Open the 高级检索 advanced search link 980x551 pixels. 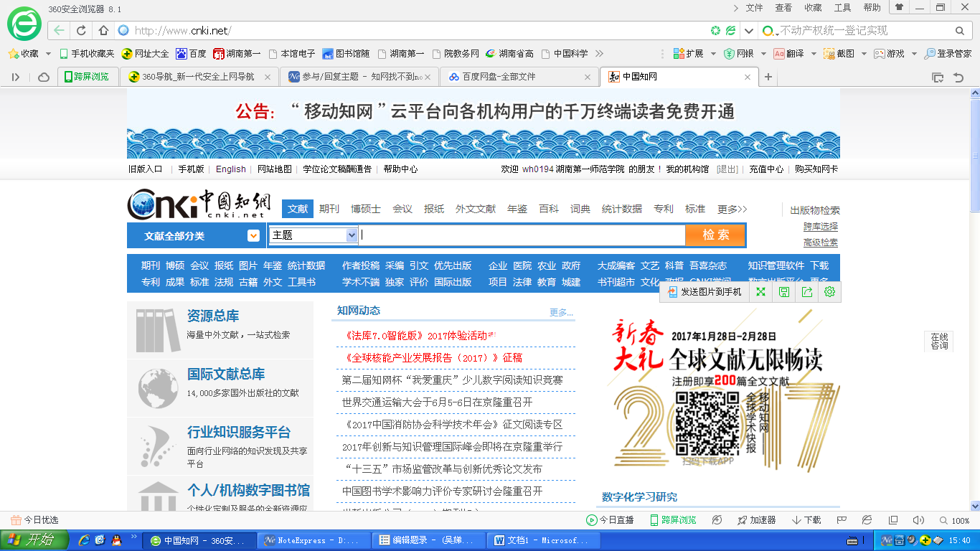820,242
